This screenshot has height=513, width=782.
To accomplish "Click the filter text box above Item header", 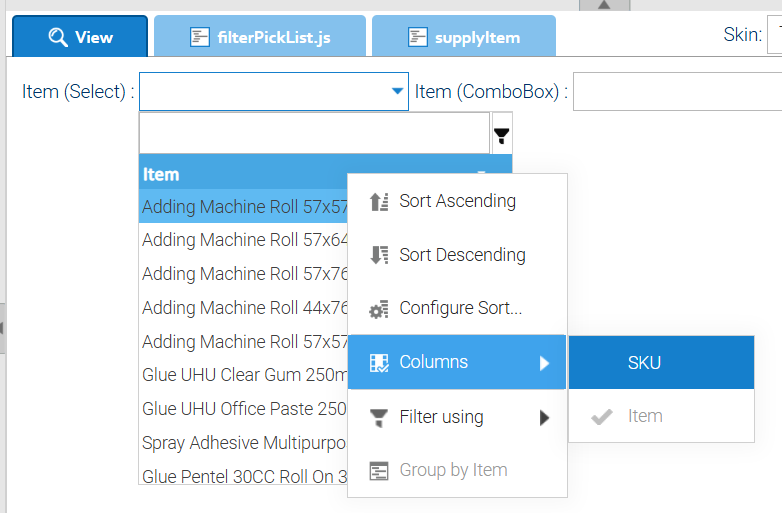I will (313, 133).
